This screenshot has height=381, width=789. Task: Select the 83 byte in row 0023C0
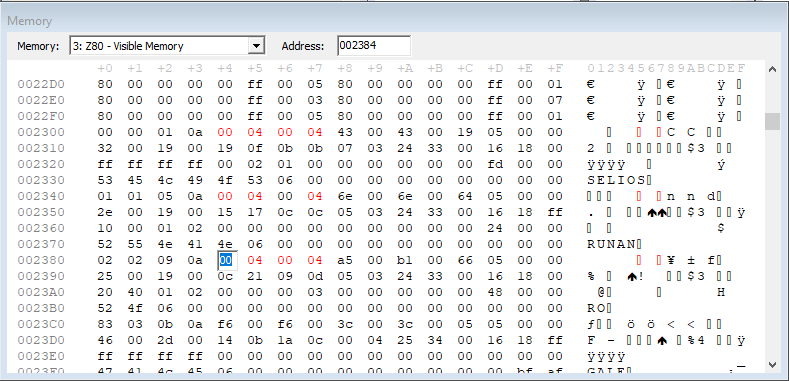(105, 324)
